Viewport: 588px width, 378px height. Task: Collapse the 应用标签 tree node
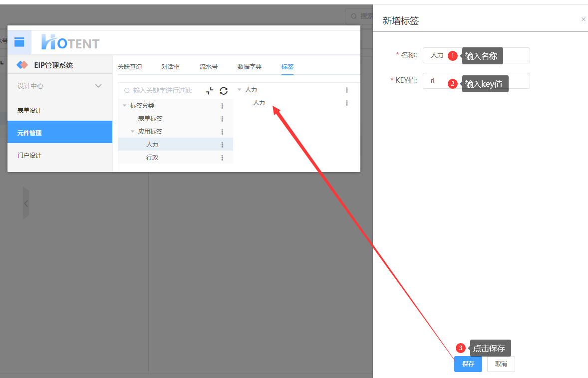point(132,132)
